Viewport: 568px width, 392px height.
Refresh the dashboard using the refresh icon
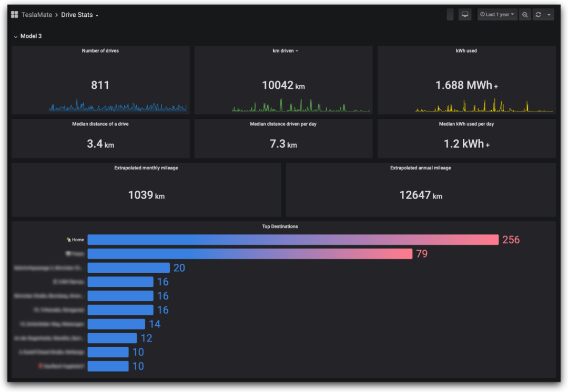click(538, 14)
